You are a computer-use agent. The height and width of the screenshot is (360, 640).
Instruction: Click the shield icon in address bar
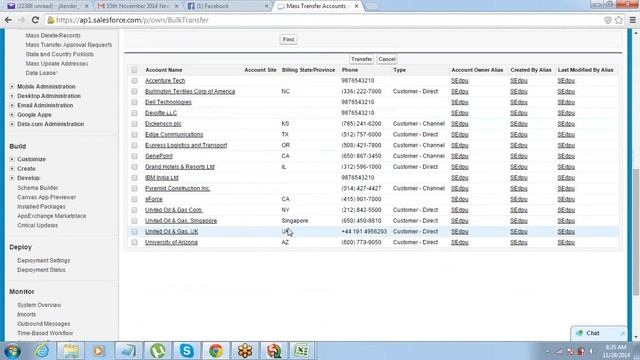[x=607, y=20]
